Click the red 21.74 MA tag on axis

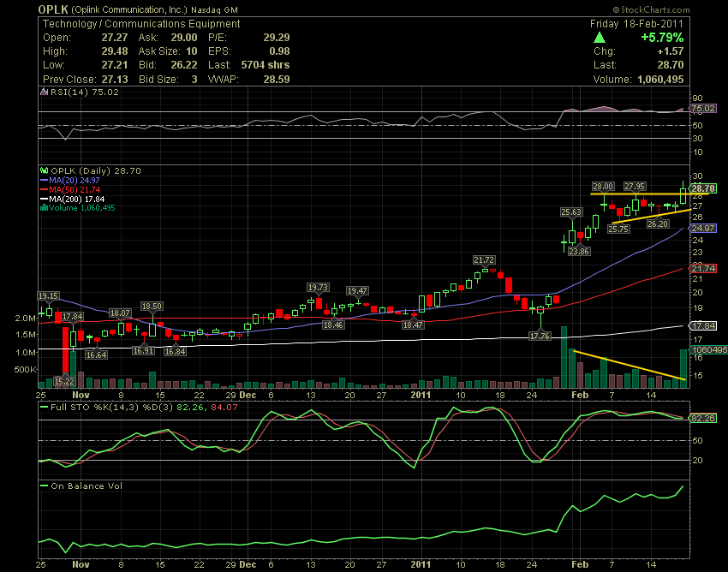pyautogui.click(x=703, y=268)
